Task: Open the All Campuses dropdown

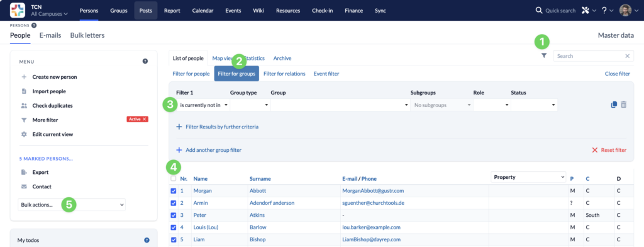Action: [49, 14]
